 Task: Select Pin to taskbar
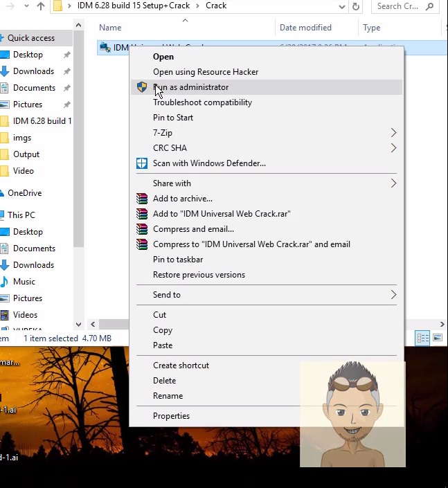[266, 260]
